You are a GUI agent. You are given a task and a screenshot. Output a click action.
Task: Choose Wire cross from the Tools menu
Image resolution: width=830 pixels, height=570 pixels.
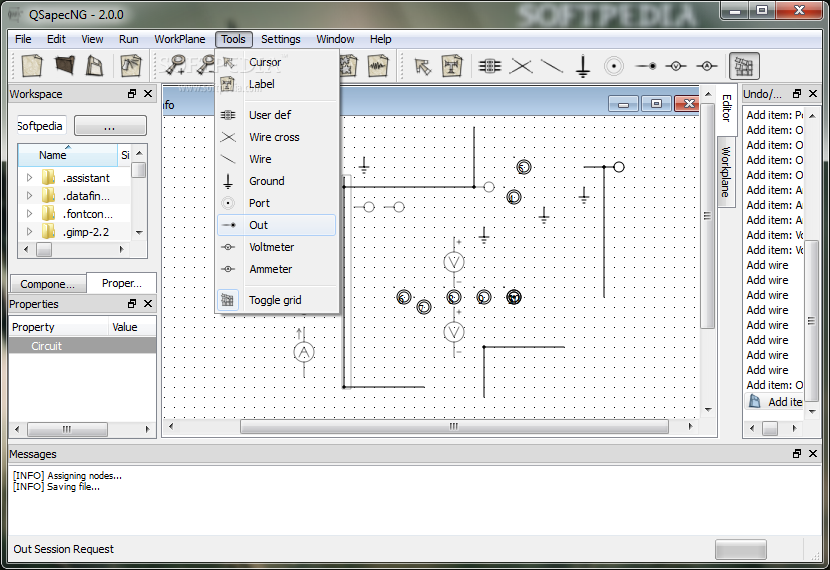pyautogui.click(x=276, y=137)
